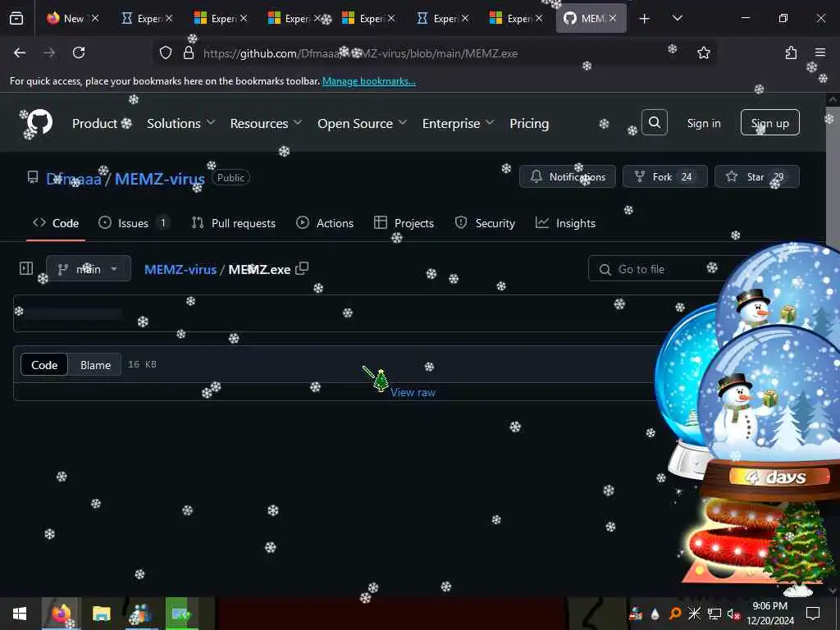Click the Notifications button
This screenshot has width=840, height=630.
[568, 177]
